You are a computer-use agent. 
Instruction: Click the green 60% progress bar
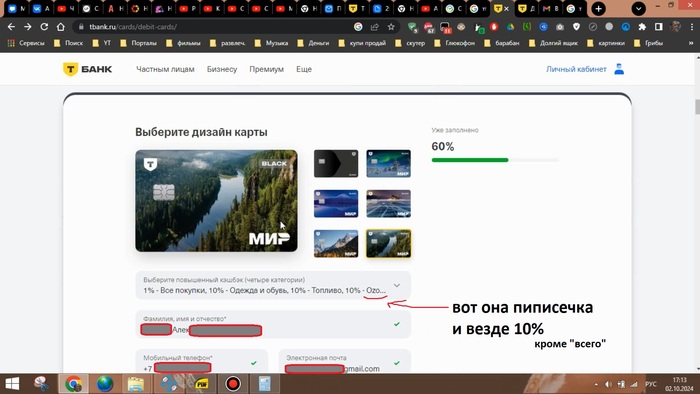470,160
